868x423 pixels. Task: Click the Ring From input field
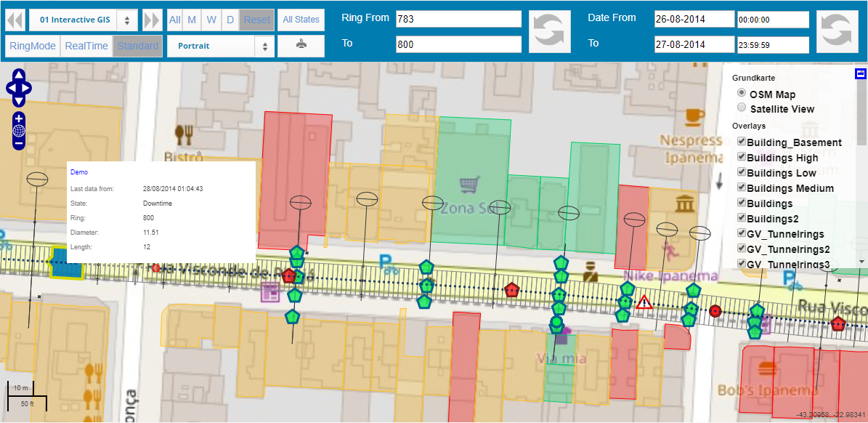coord(458,19)
